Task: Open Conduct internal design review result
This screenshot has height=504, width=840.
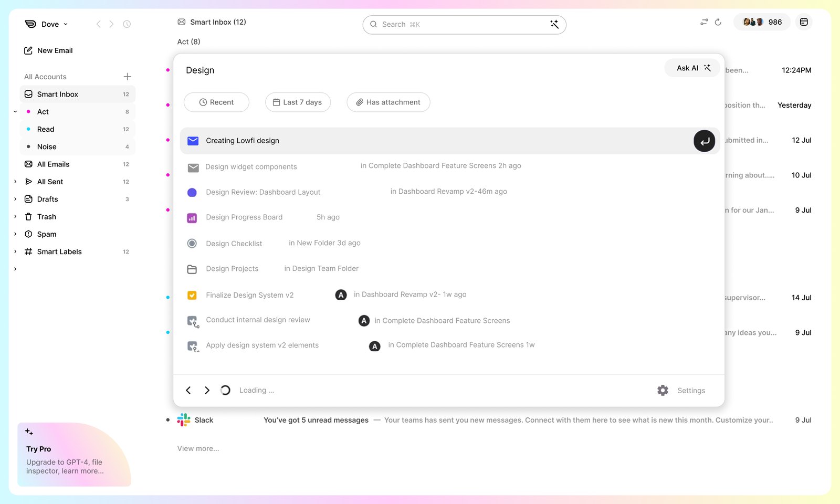Action: [x=258, y=320]
